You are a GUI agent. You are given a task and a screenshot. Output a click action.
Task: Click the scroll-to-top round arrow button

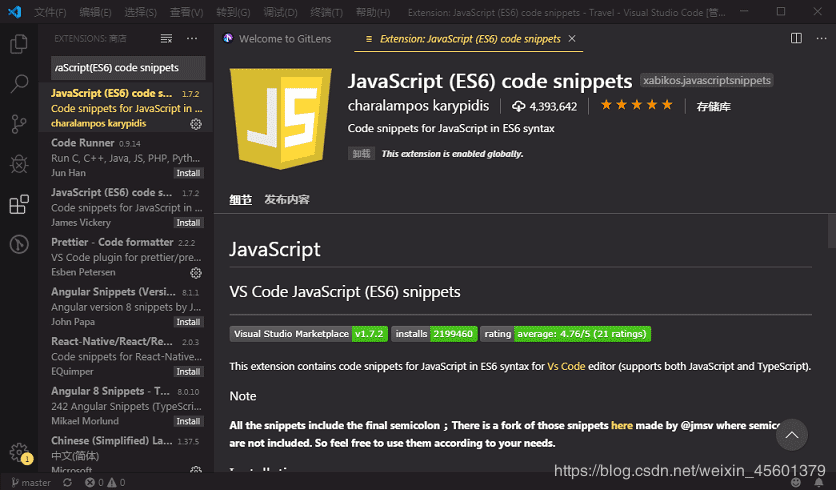tap(792, 434)
